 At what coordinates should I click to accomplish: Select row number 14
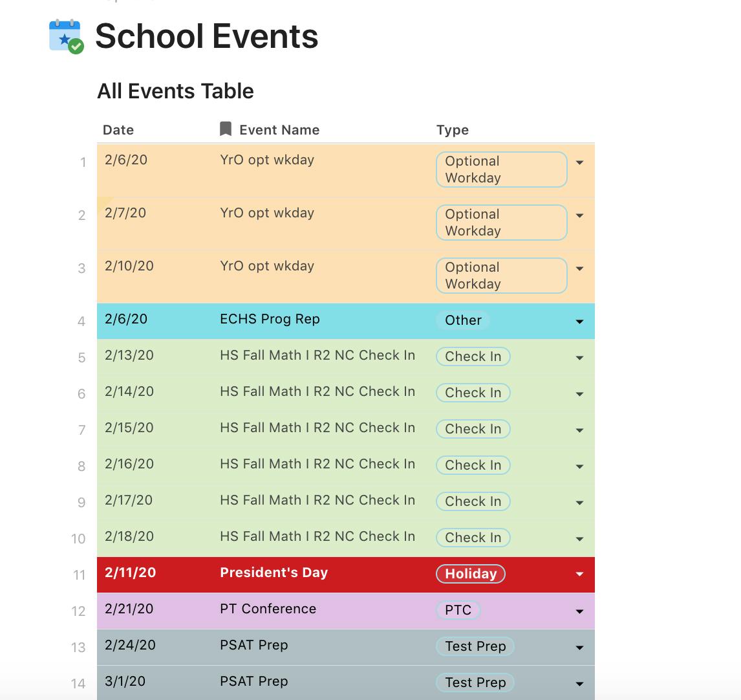pyautogui.click(x=78, y=684)
